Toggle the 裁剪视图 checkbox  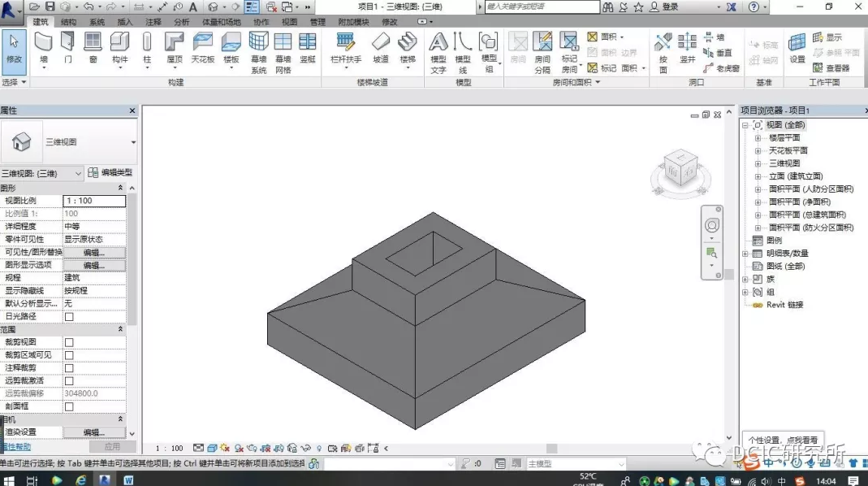click(x=69, y=342)
